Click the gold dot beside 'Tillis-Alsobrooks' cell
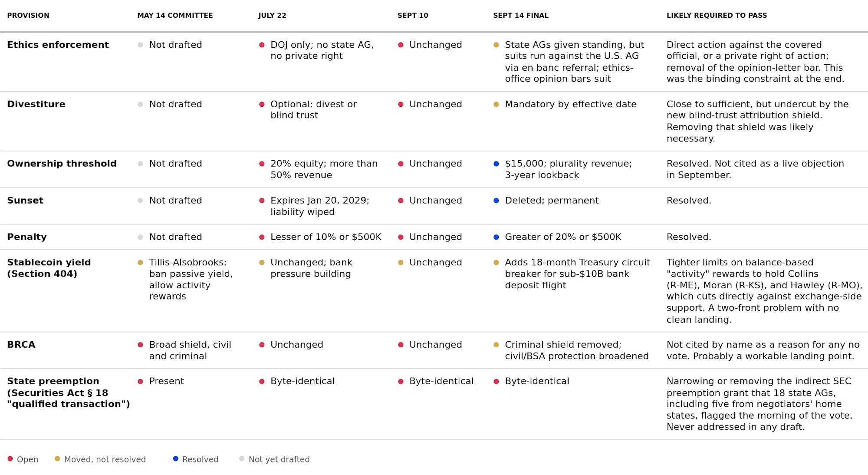The height and width of the screenshot is (475, 868). [x=140, y=262]
